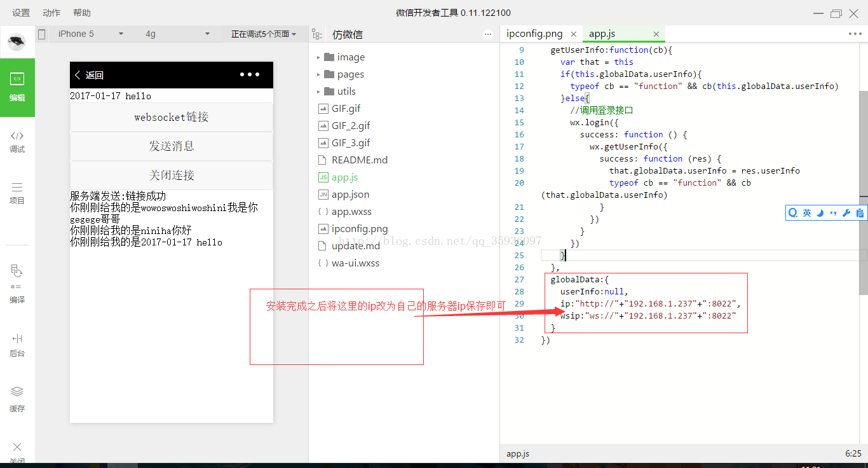The width and height of the screenshot is (868, 468).
Task: Tap the websocket链接 button
Action: [172, 117]
